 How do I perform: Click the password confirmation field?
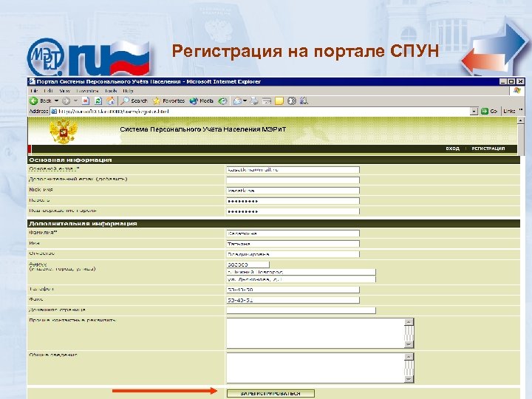point(293,211)
